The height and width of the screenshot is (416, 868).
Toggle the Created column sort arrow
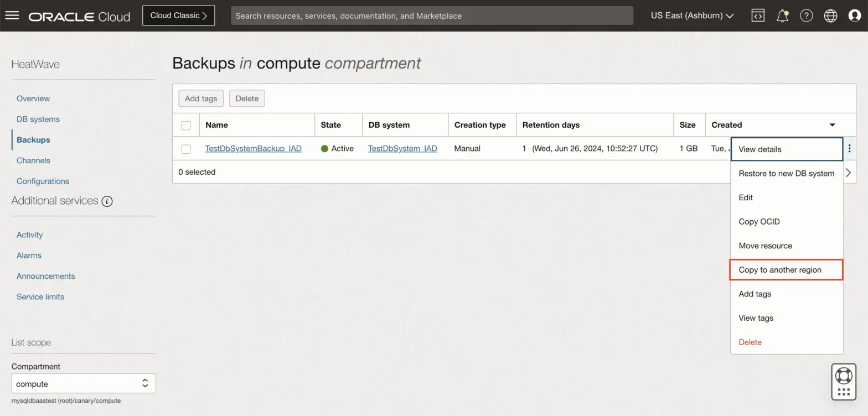coord(832,125)
